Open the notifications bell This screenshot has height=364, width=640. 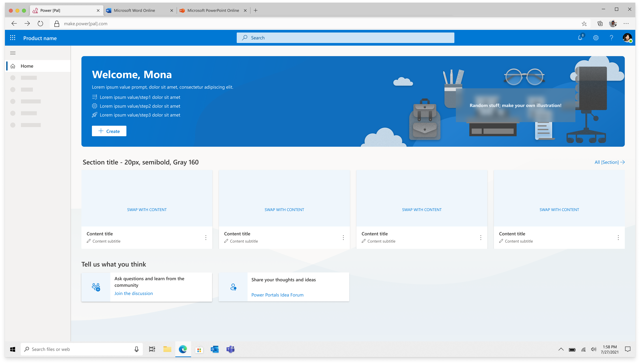[580, 38]
